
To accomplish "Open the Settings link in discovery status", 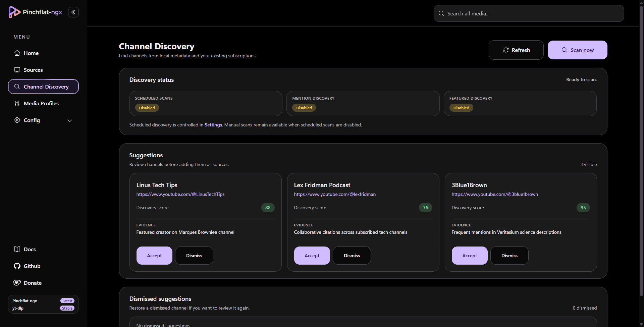I will [x=213, y=125].
